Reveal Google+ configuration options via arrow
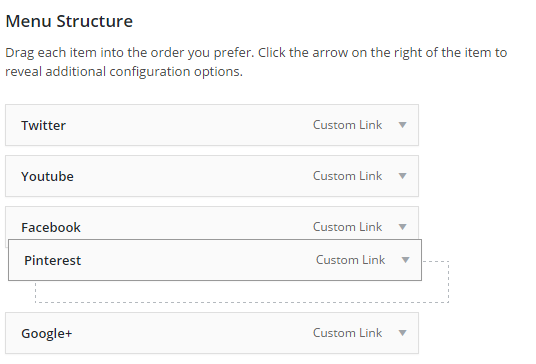Viewport: 536px width, 364px height. (403, 333)
